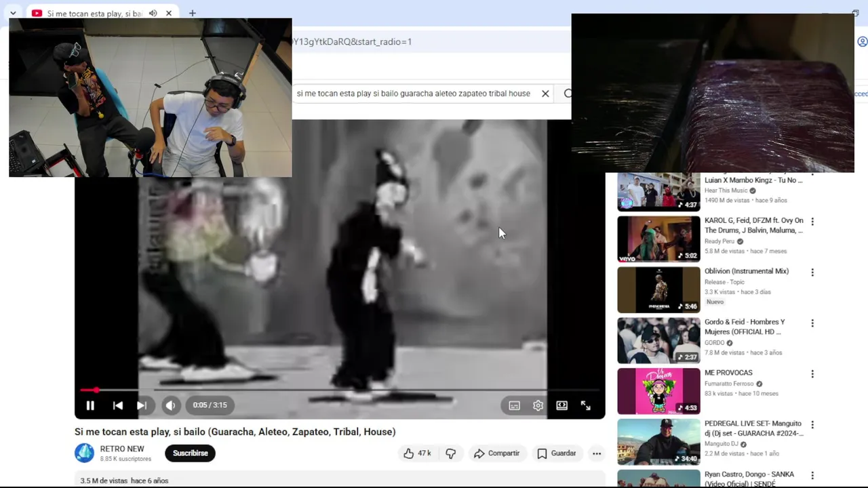Open the ME PROVOCAS thumbnail
The image size is (868, 488).
[658, 392]
